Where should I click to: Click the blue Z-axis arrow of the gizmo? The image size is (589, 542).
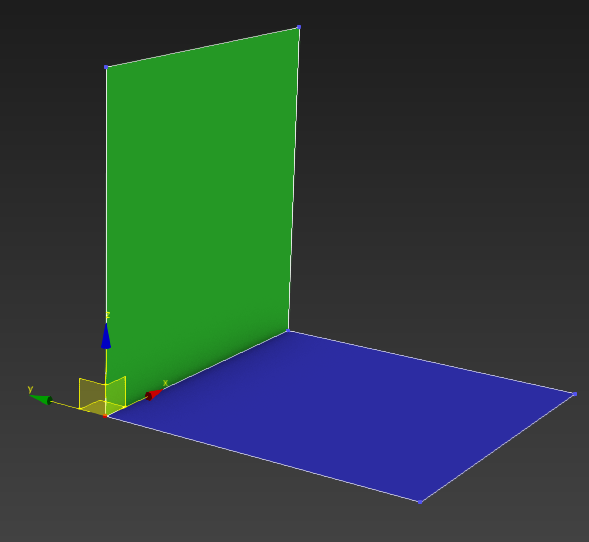106,336
